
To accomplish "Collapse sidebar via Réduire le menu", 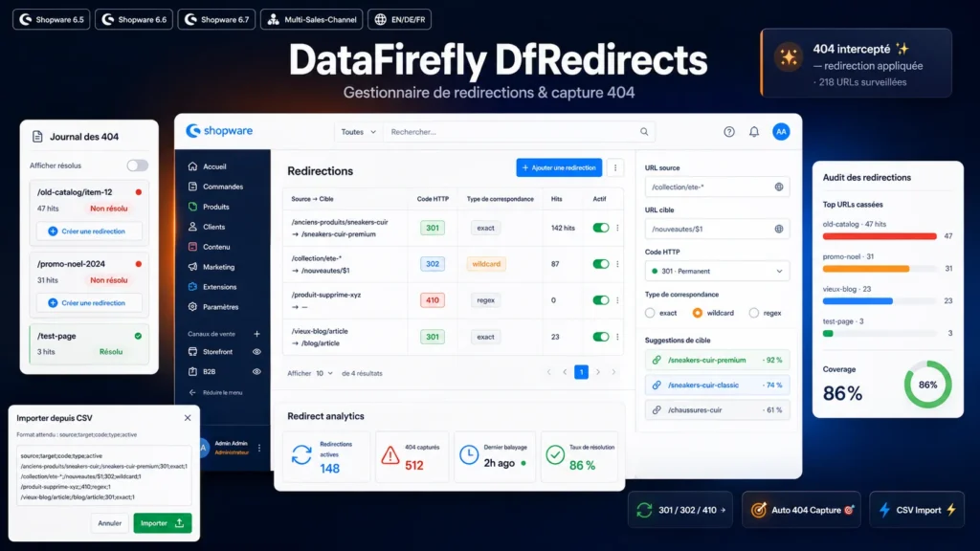I will [x=215, y=392].
